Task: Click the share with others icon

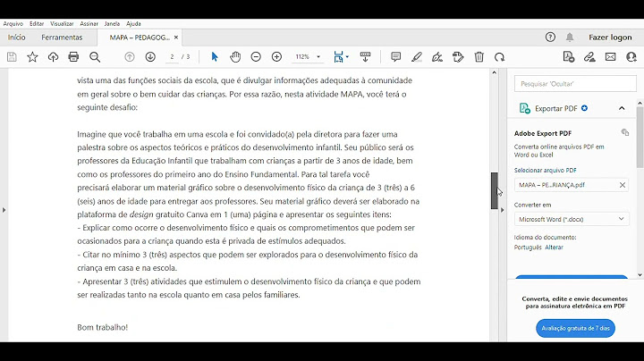Action: pos(631,57)
